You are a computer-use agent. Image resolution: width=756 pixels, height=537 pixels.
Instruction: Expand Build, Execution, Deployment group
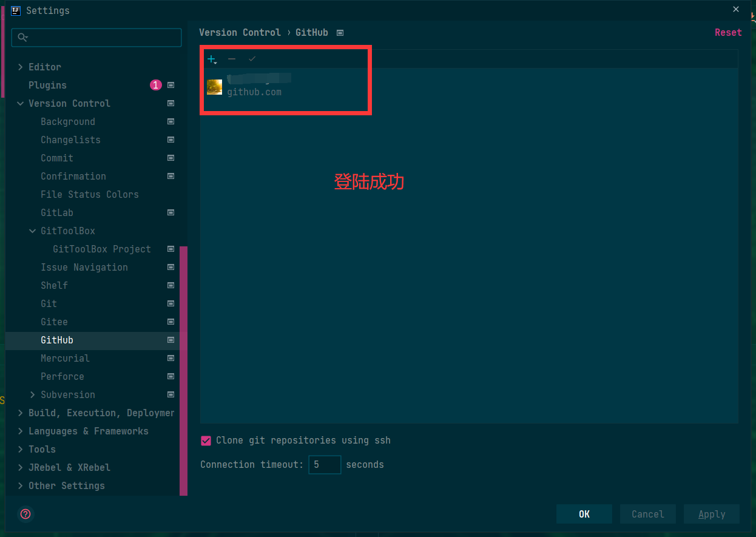click(x=20, y=413)
